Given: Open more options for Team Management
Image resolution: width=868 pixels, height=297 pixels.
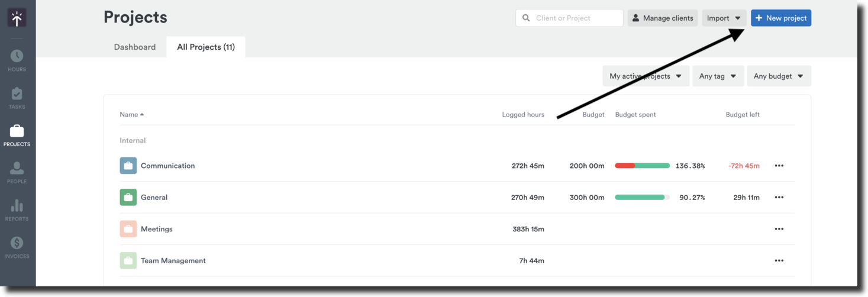Looking at the screenshot, I should tap(779, 261).
